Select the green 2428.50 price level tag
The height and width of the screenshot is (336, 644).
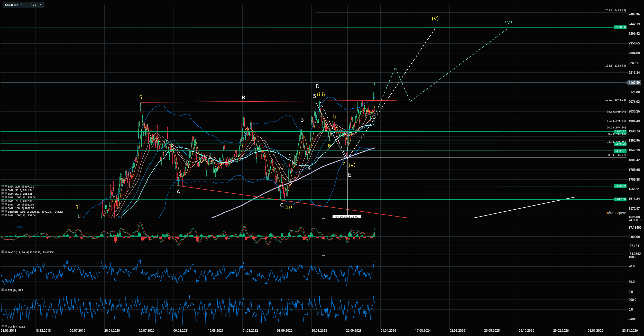[620, 27]
